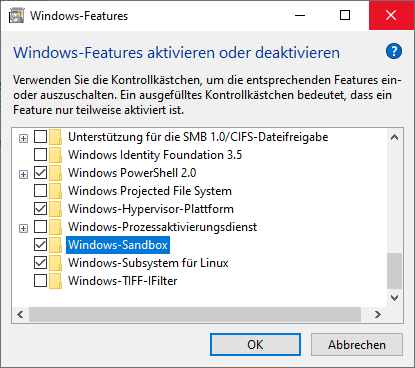The height and width of the screenshot is (368, 415).
Task: Click folder icon beside Windows Projected File System
Action: click(x=55, y=191)
